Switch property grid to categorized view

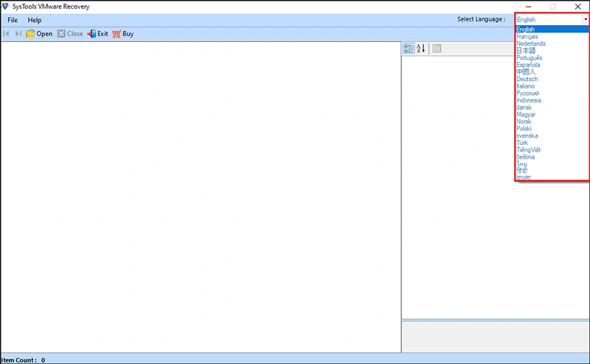409,48
